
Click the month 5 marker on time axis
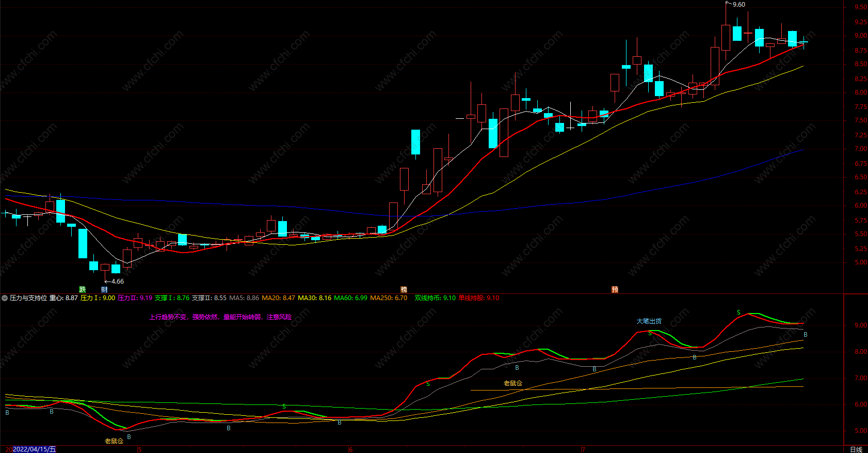point(139,449)
